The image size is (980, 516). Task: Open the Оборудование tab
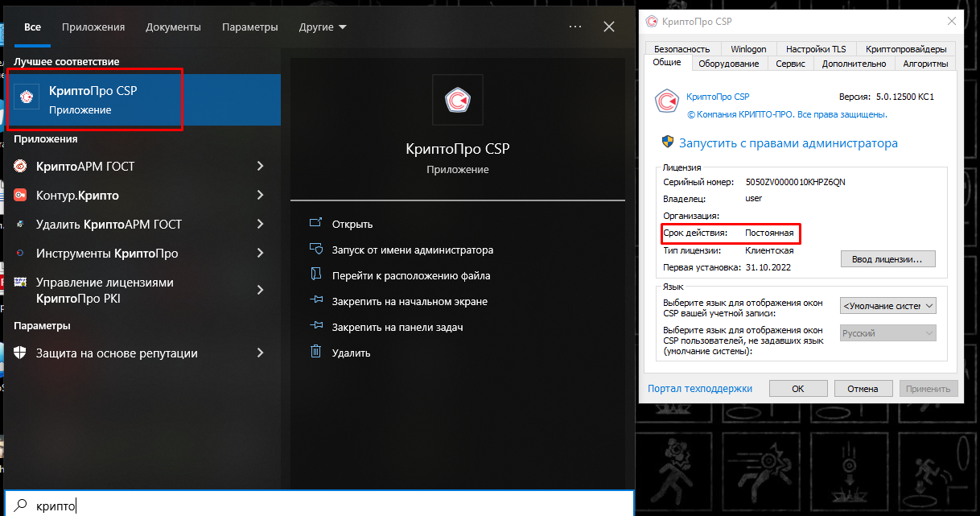coord(729,64)
